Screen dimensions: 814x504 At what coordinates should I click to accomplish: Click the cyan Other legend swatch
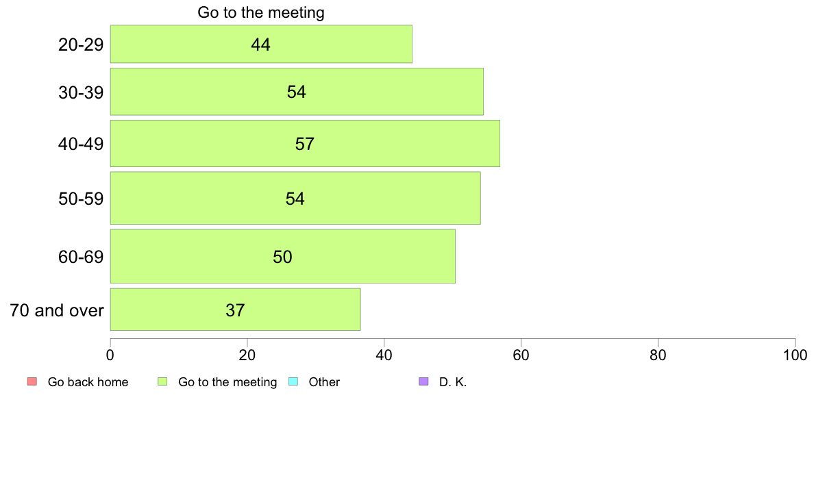[293, 381]
